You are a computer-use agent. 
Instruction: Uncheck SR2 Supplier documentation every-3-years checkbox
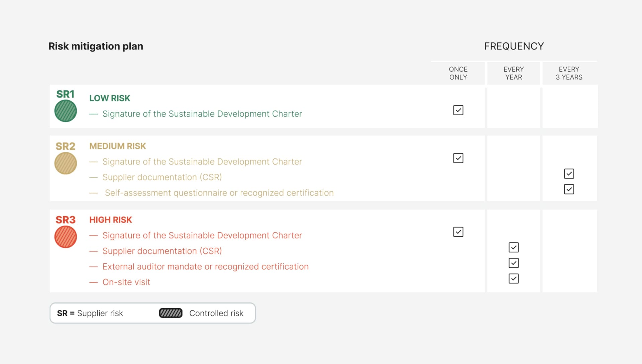coord(569,173)
